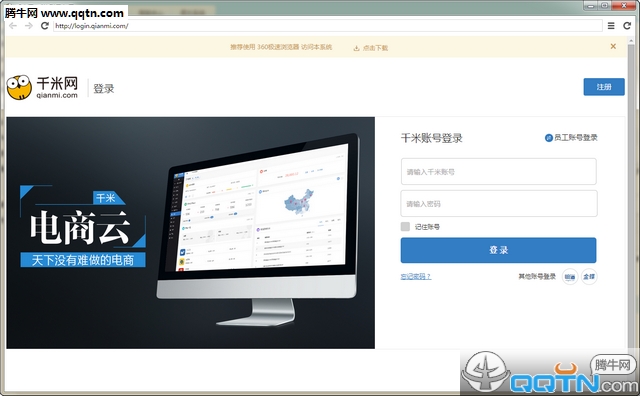Reload the page using the refresh icon beside the address bar
Screen dimensions: 640x396
[44, 26]
